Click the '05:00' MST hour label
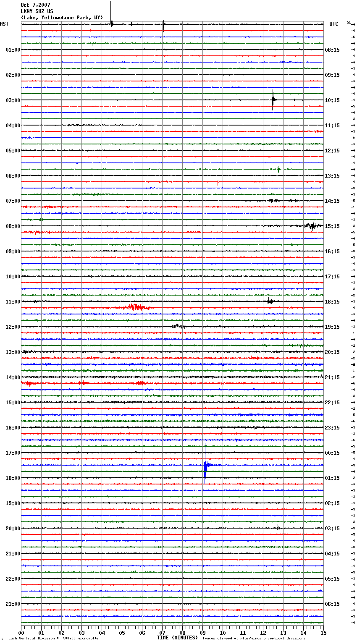Screen dimensions: 357x644 pyautogui.click(x=13, y=151)
